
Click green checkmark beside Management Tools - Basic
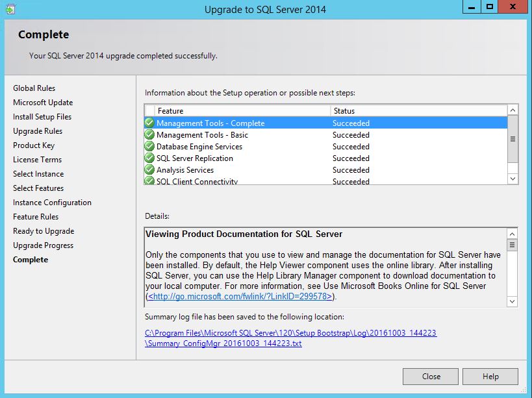(149, 135)
